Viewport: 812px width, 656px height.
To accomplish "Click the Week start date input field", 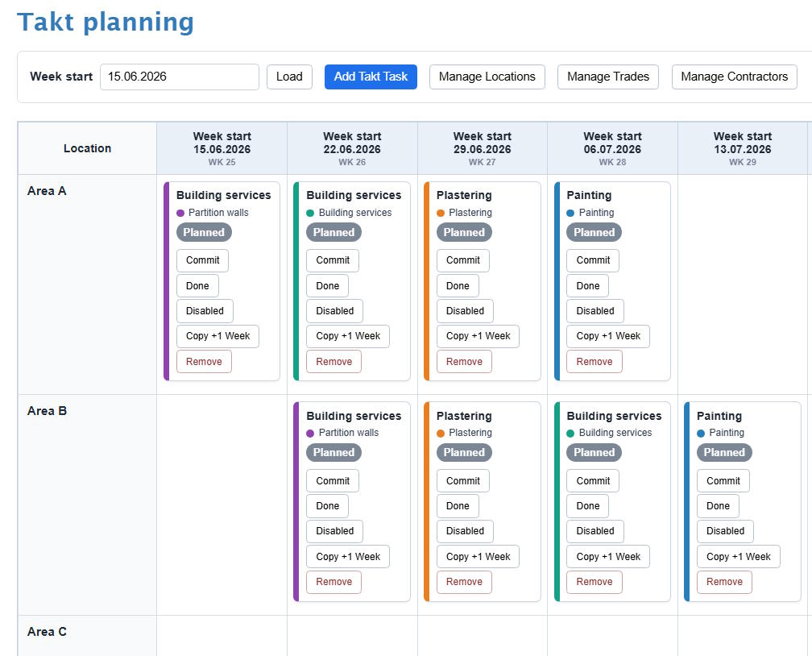I will coord(179,77).
